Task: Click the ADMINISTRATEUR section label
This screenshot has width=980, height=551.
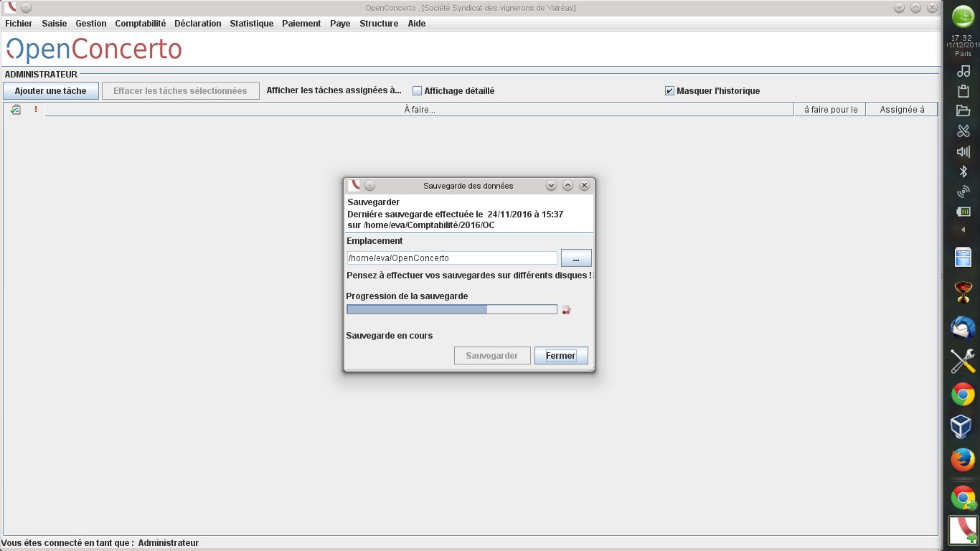Action: 41,74
